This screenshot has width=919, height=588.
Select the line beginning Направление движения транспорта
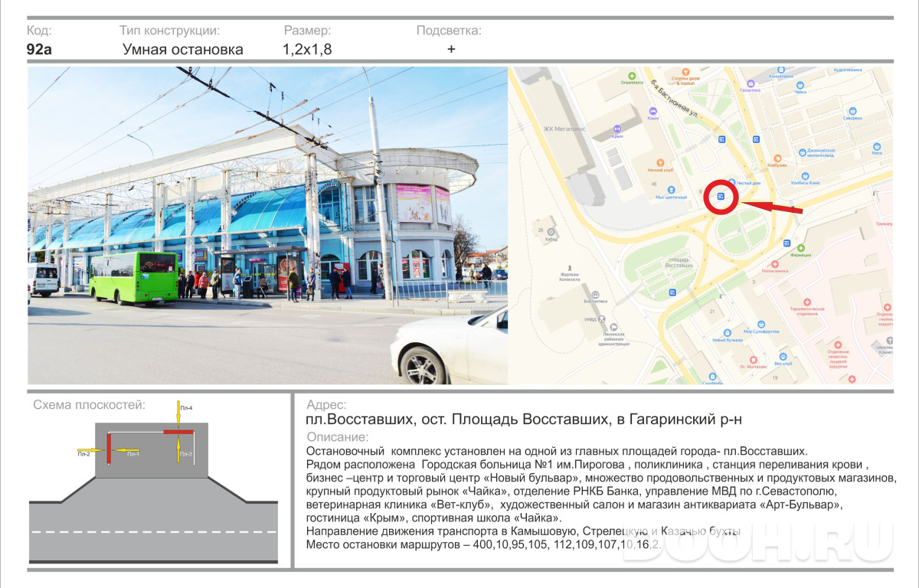[523, 531]
